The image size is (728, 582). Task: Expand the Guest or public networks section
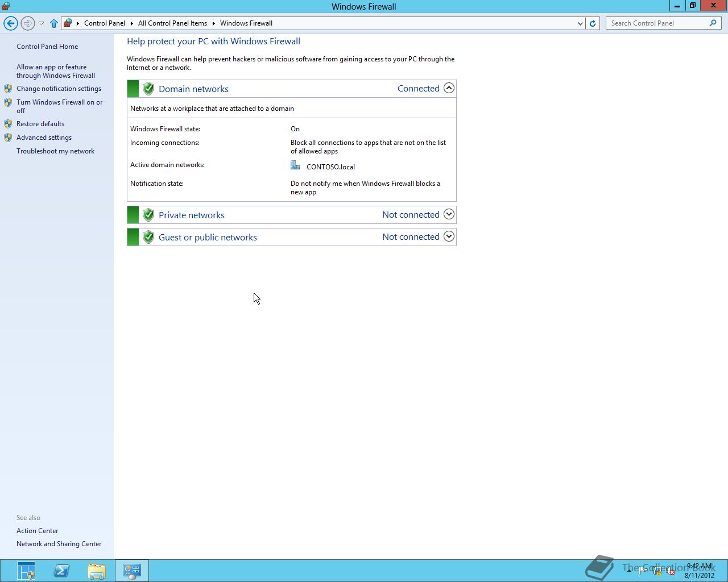click(x=449, y=236)
